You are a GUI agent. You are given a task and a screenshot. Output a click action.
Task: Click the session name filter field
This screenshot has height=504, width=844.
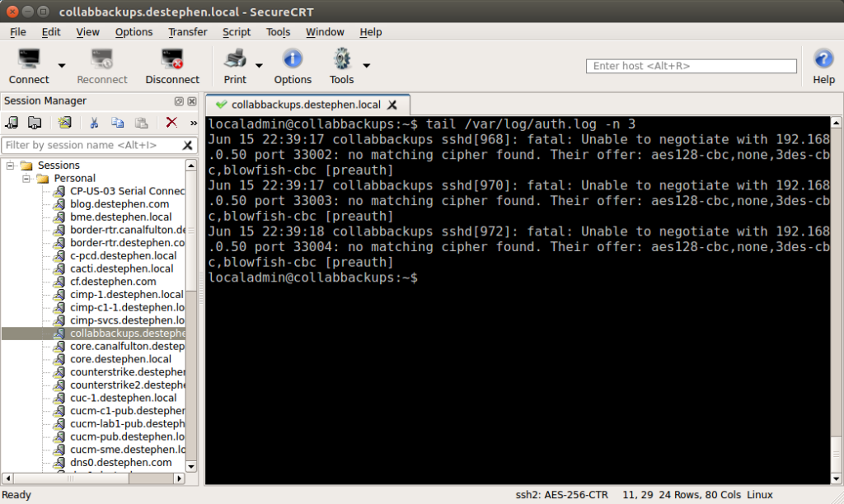[x=91, y=145]
